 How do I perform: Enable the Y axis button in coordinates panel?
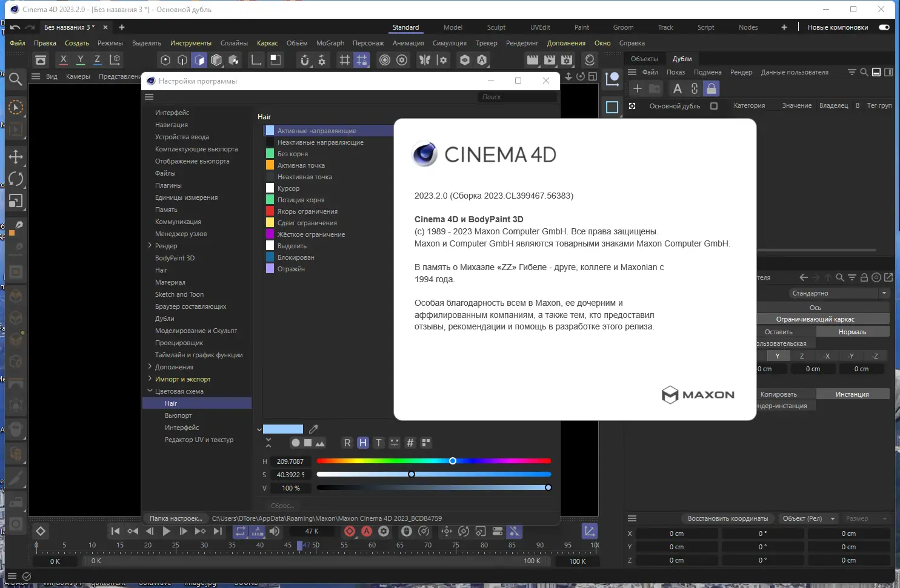click(x=778, y=355)
